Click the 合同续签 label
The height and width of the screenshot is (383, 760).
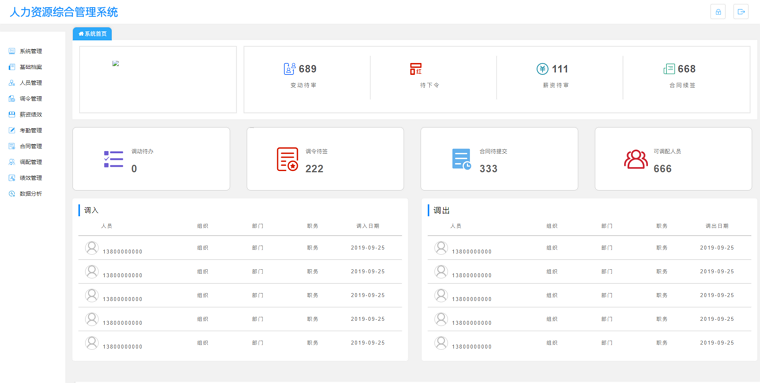tap(682, 85)
